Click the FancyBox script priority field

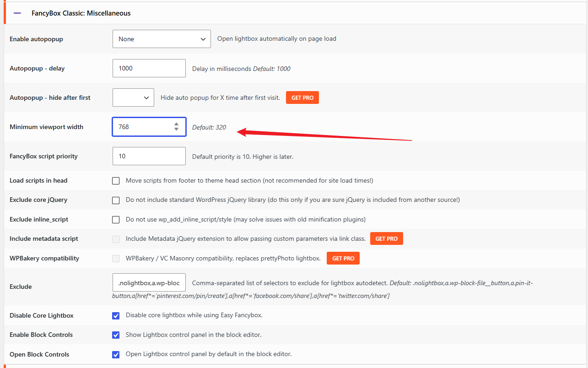tap(149, 156)
